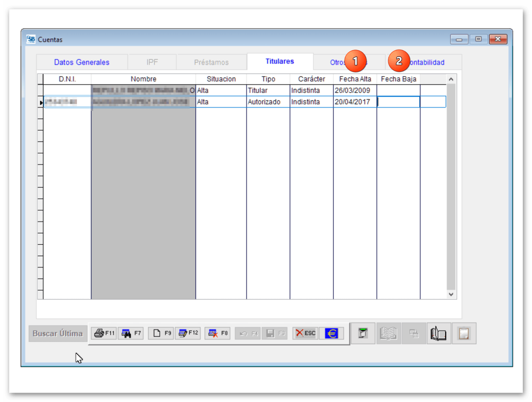Click the open book with document icon
This screenshot has height=402, width=532.
click(438, 334)
